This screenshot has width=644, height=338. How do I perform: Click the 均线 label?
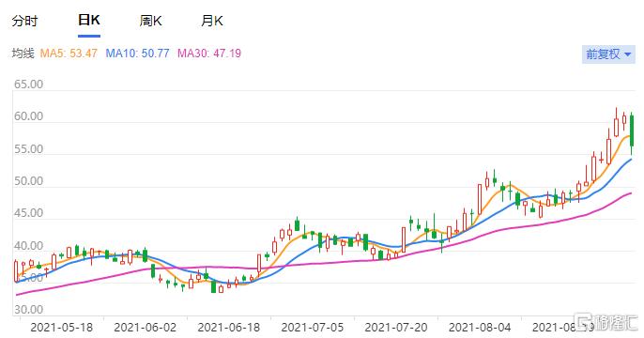click(x=23, y=54)
